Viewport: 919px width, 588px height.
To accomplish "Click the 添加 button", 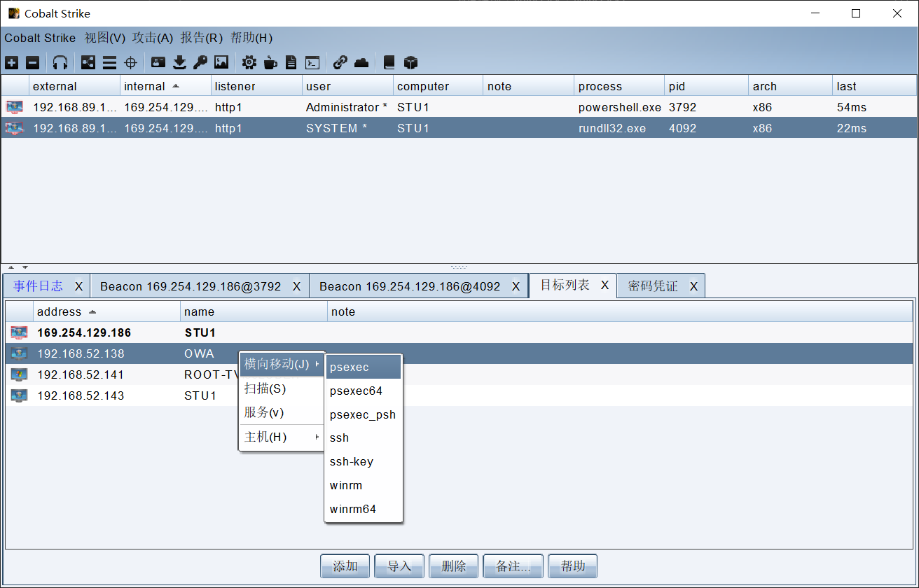I will 345,566.
